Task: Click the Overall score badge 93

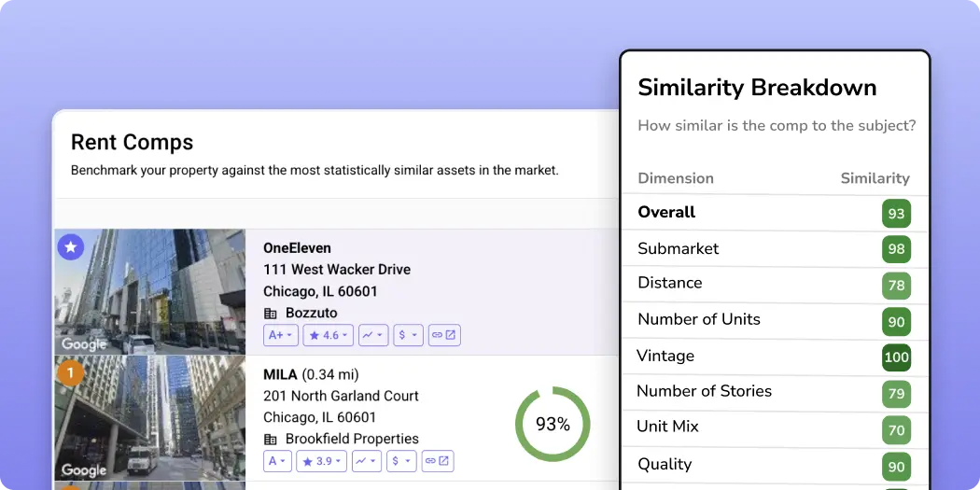Action: tap(896, 214)
